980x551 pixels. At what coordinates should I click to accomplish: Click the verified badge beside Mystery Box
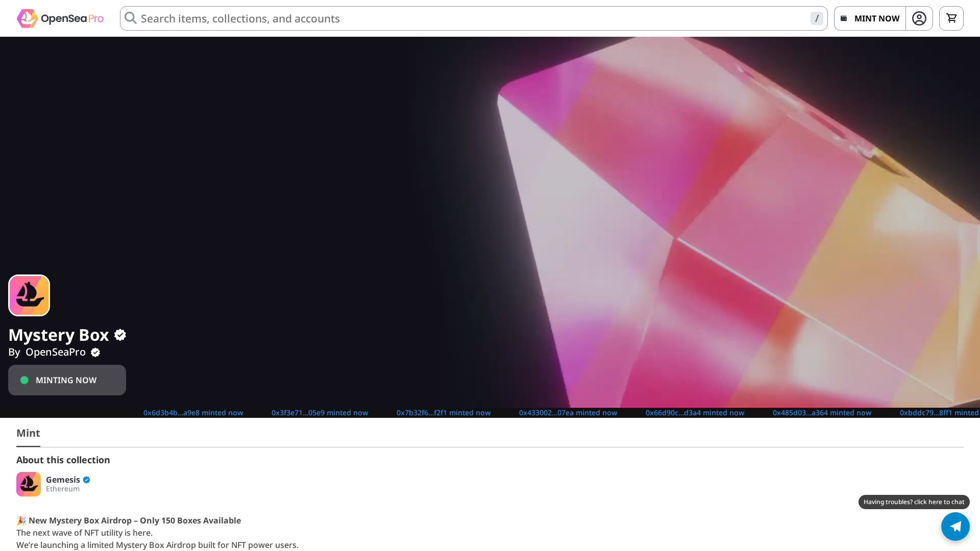(x=120, y=335)
